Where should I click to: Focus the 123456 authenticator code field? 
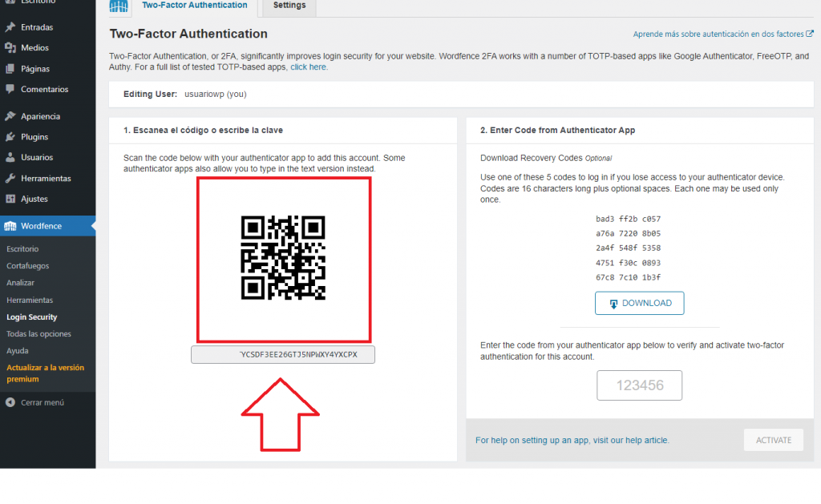[639, 385]
